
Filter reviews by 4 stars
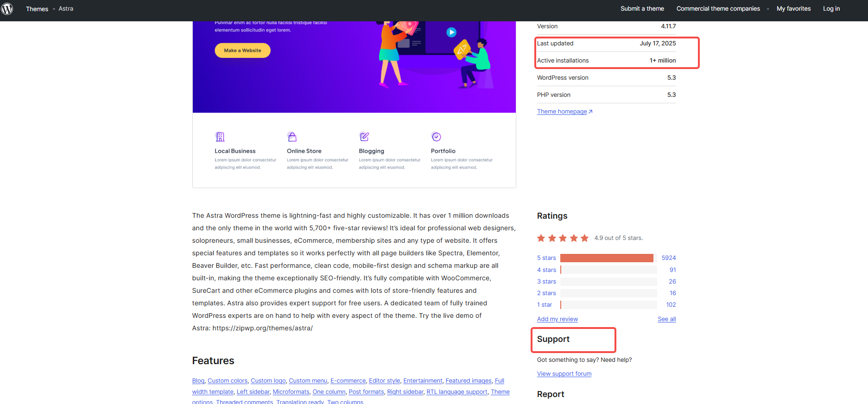[x=546, y=270]
